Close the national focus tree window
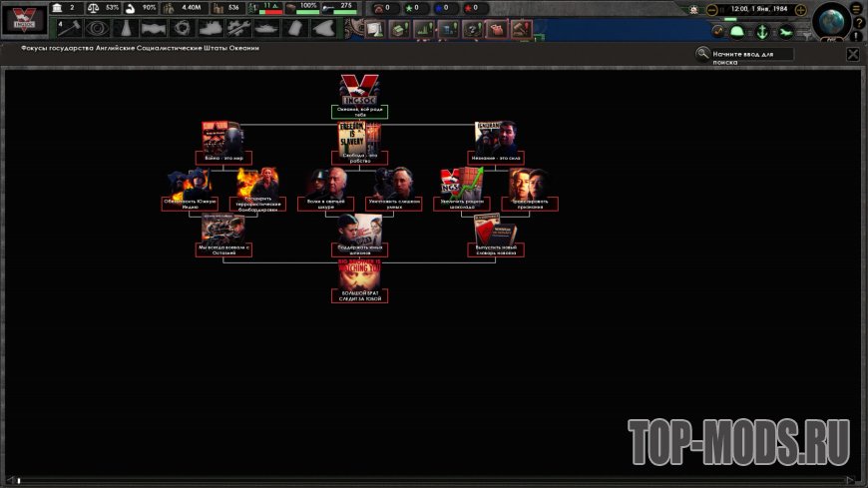The width and height of the screenshot is (868, 488). (852, 55)
